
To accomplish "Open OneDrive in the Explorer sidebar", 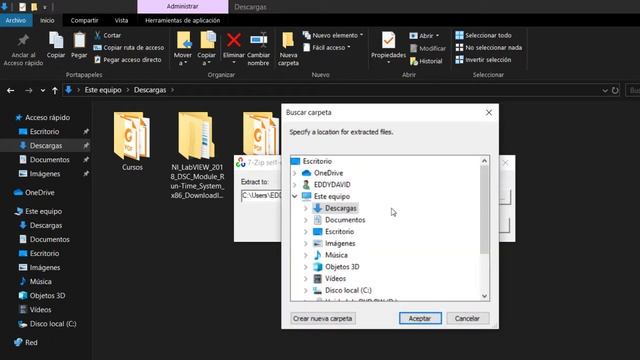I will (34, 192).
